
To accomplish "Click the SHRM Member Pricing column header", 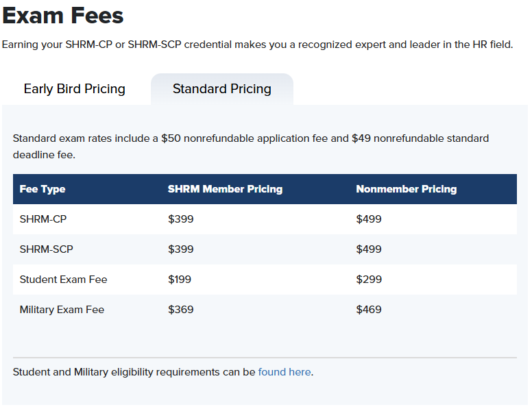I will click(x=225, y=189).
